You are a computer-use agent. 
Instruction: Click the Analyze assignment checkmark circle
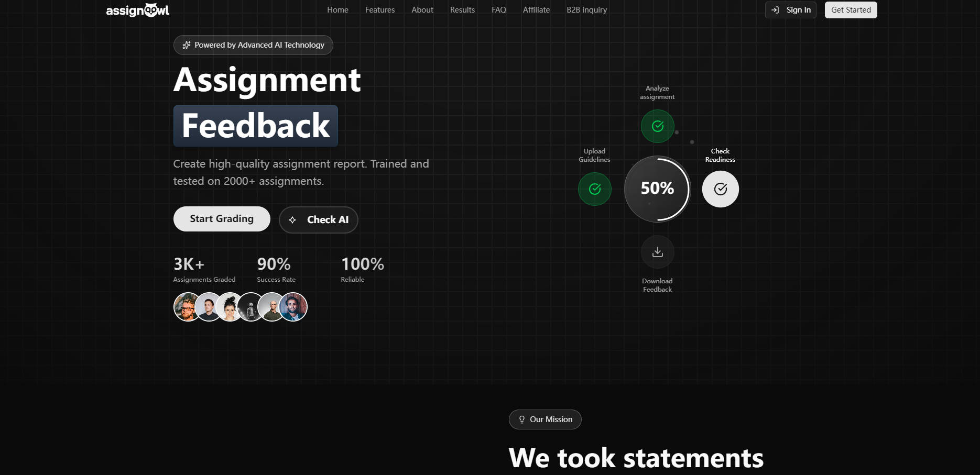(x=657, y=126)
